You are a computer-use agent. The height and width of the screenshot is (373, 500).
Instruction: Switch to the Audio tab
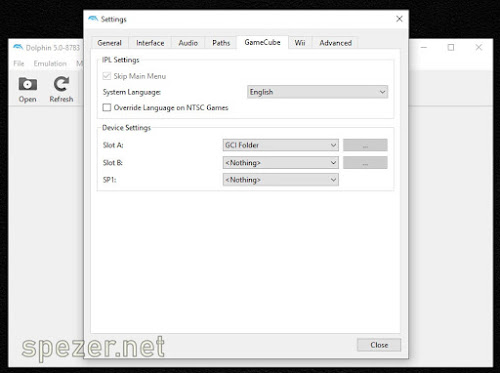click(x=188, y=43)
